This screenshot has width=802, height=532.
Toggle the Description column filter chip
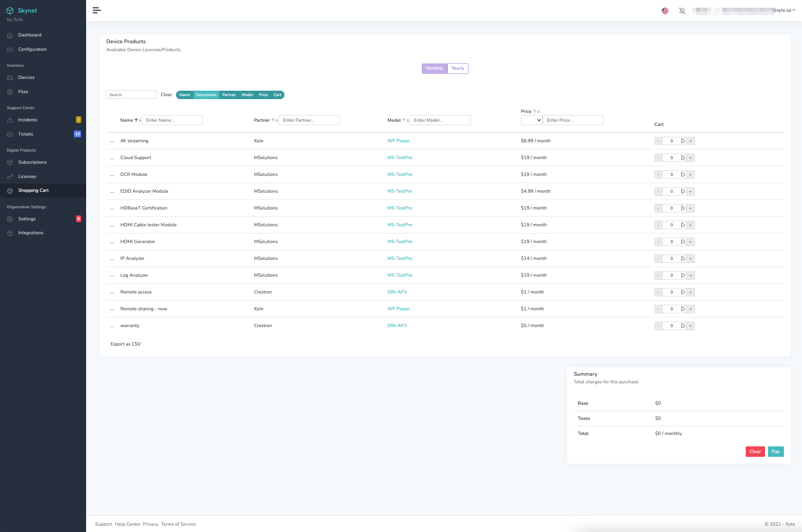point(206,95)
